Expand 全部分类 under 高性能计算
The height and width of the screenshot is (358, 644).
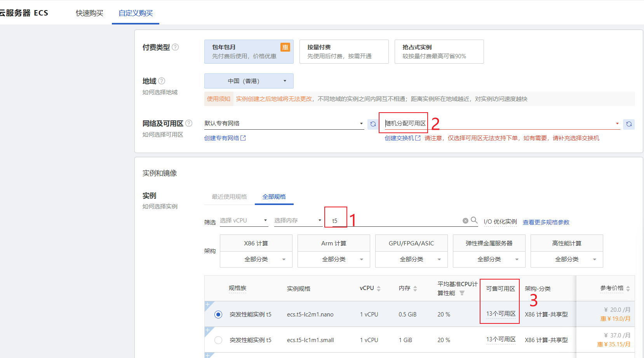[567, 259]
